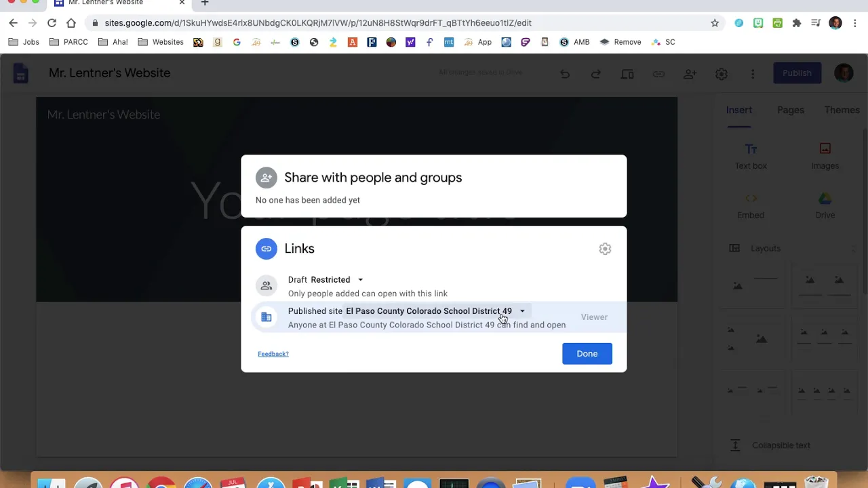Open a new Chrome tab
Image resolution: width=868 pixels, height=488 pixels.
[x=205, y=3]
